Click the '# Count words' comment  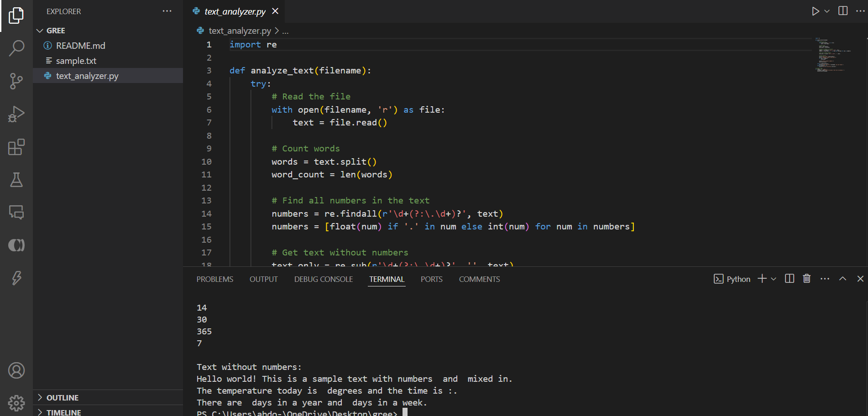(x=305, y=148)
